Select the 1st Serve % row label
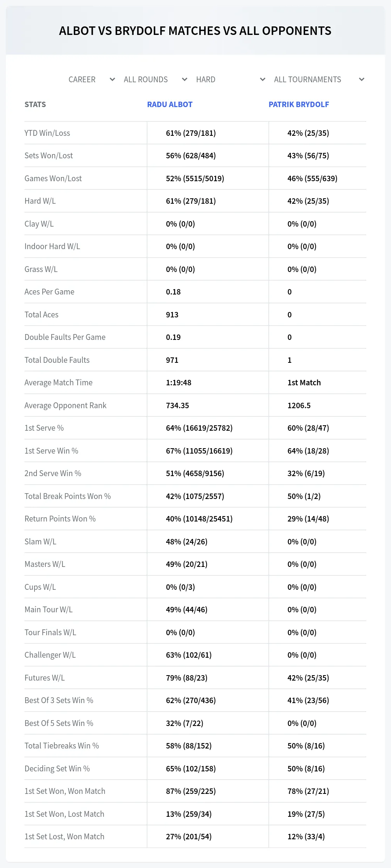This screenshot has width=391, height=868. tap(44, 428)
